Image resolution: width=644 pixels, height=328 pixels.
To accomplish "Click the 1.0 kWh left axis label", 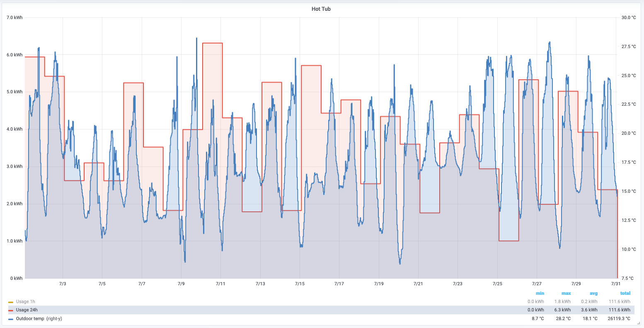I will [x=15, y=241].
